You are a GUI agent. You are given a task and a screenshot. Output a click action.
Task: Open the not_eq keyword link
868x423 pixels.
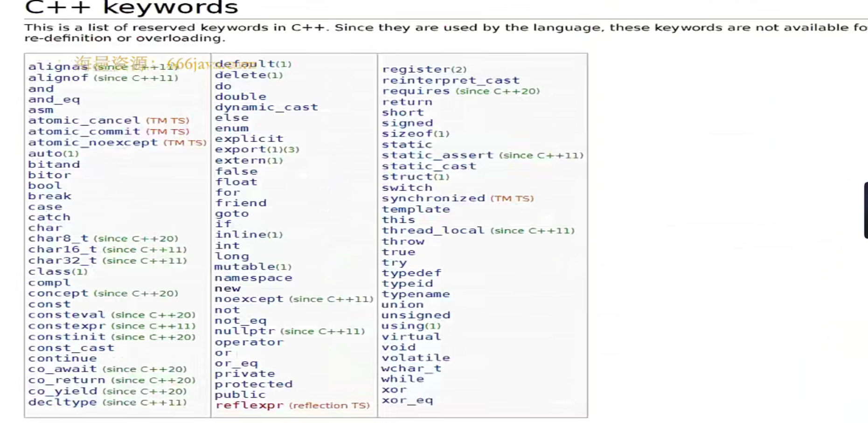[x=241, y=320]
